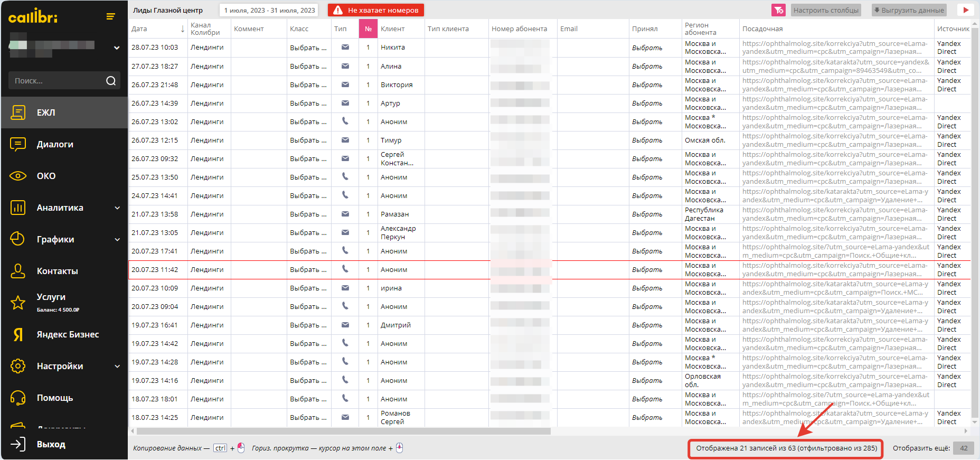Click the vertical table scrollbar
Image resolution: width=980 pixels, height=460 pixels.
click(975, 222)
